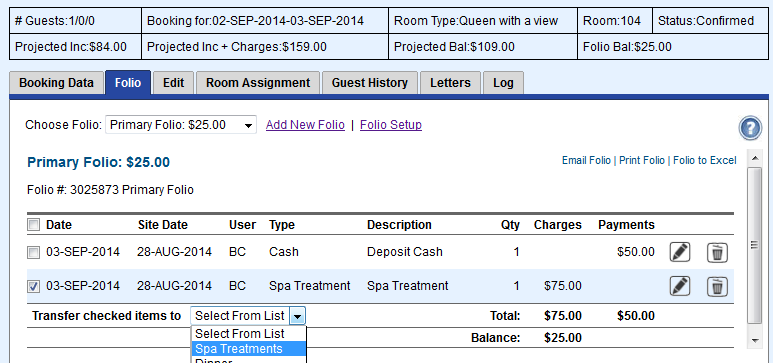Go to the Guest History tab
The width and height of the screenshot is (773, 363).
click(x=369, y=83)
